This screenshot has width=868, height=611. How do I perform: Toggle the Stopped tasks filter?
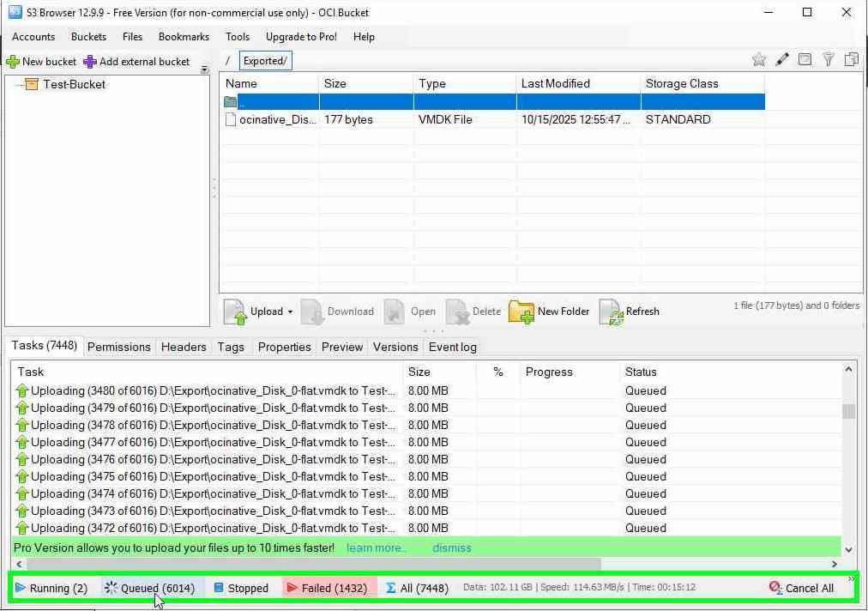(241, 588)
